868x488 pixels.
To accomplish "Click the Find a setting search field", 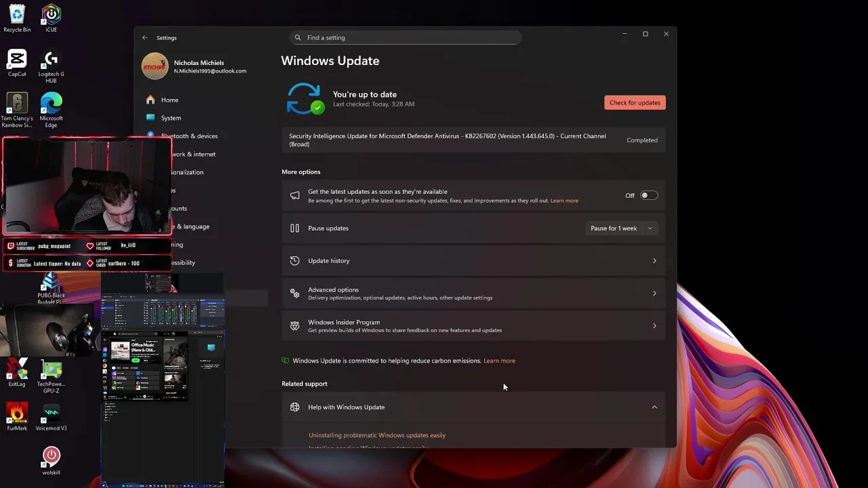I will point(406,38).
